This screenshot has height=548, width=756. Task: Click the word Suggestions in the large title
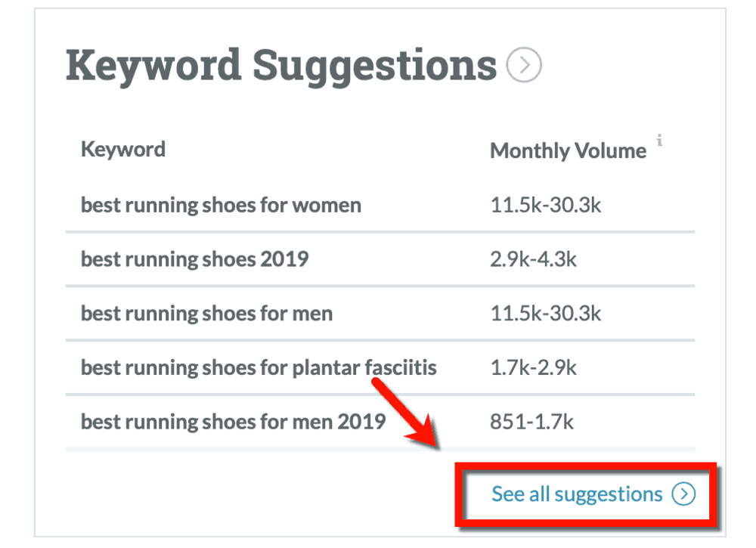coord(374,66)
